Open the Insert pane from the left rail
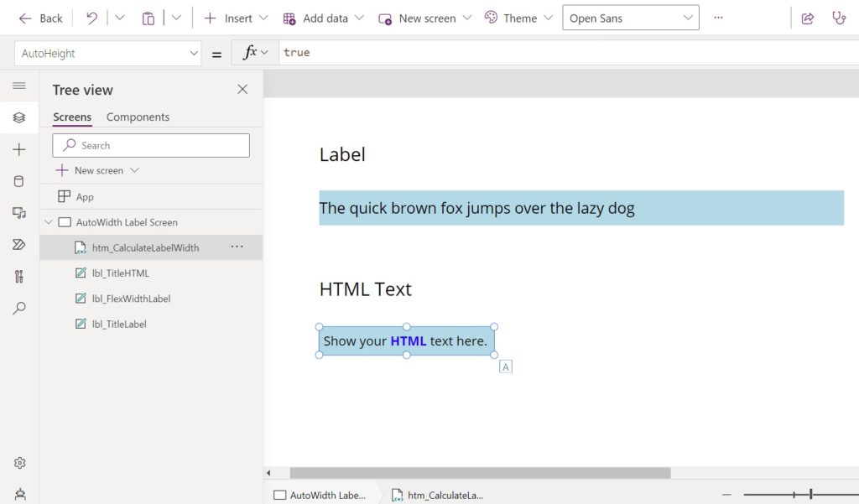The image size is (859, 504). coord(19,149)
